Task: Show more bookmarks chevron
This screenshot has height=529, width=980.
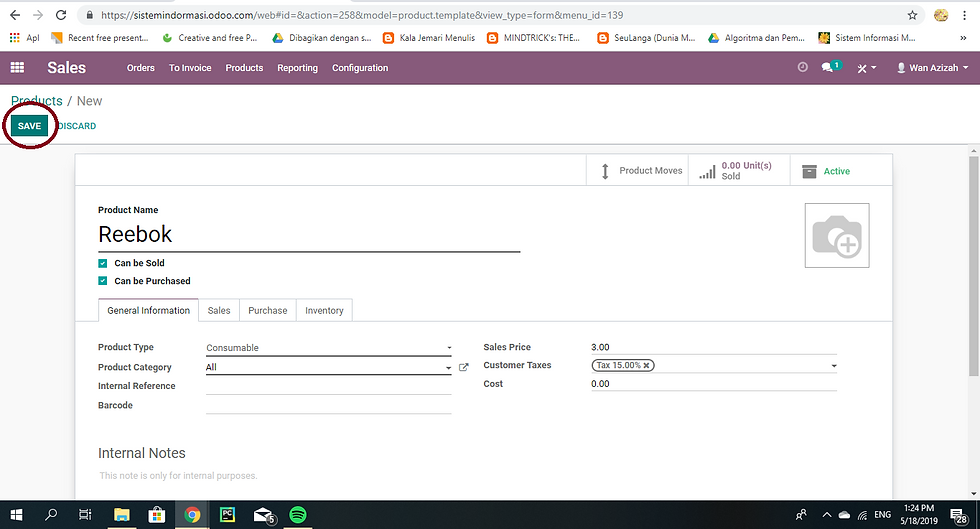Action: 963,38
